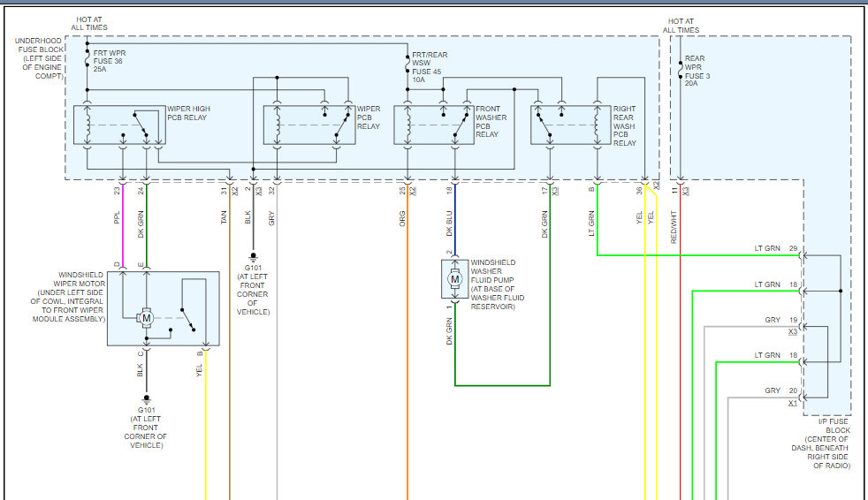The height and width of the screenshot is (500, 868).
Task: Select the FRT/REAR WSW Fuse 45 symbol
Action: pyautogui.click(x=407, y=64)
